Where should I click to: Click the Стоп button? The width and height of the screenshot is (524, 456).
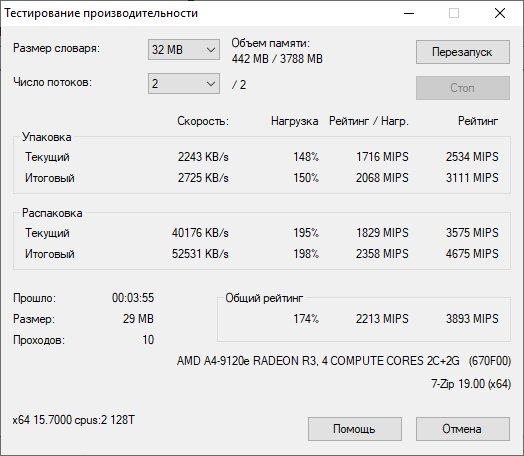(463, 88)
